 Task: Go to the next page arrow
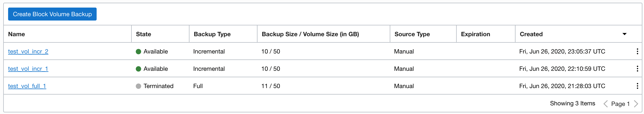pos(636,104)
